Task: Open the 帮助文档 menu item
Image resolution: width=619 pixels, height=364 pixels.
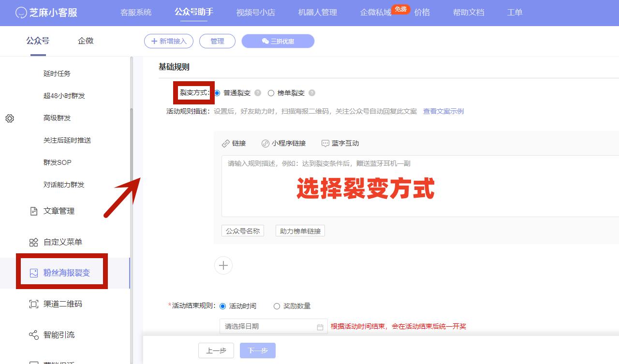Action: pos(468,13)
